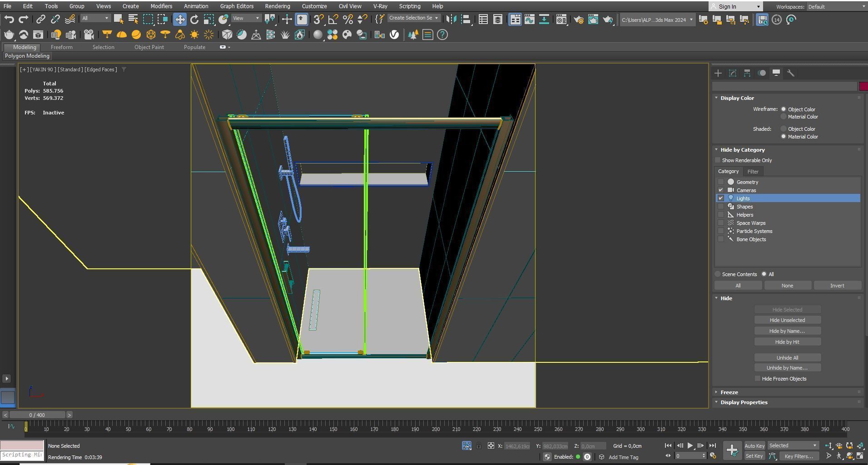Click the Hide Unselected button
The image size is (868, 465).
click(787, 320)
